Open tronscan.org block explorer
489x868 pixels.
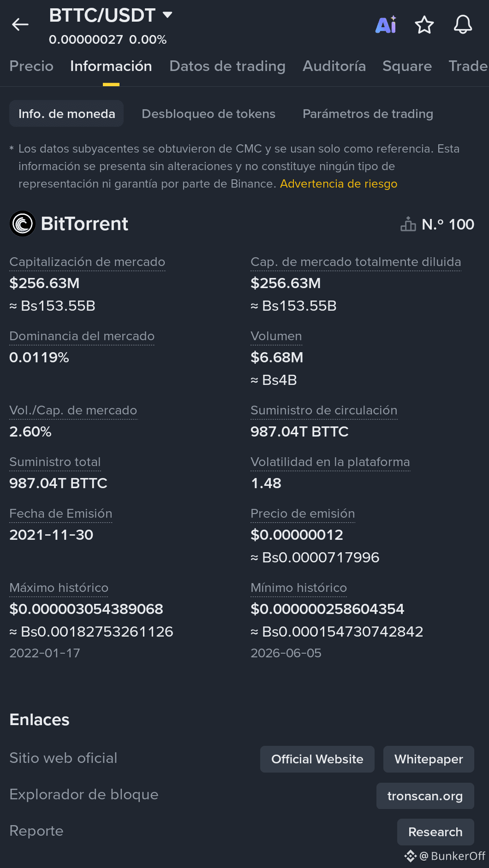pyautogui.click(x=425, y=796)
